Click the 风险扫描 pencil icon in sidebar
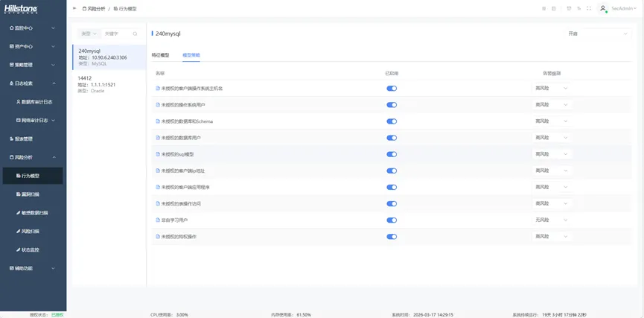 click(x=18, y=232)
